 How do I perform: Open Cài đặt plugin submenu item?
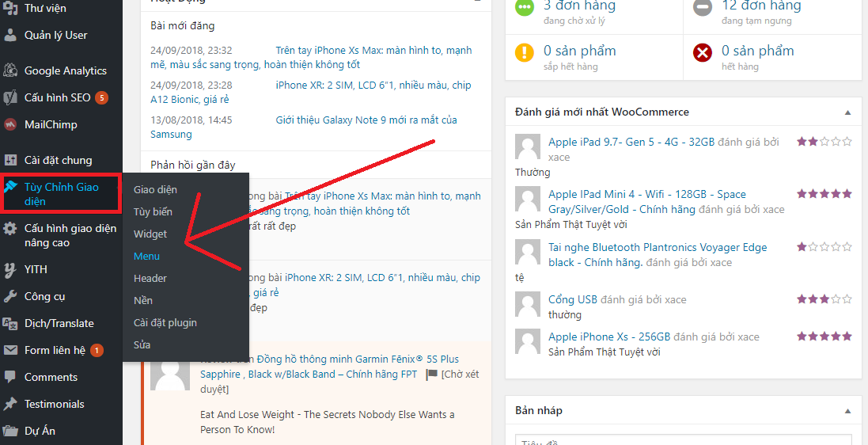click(x=165, y=322)
